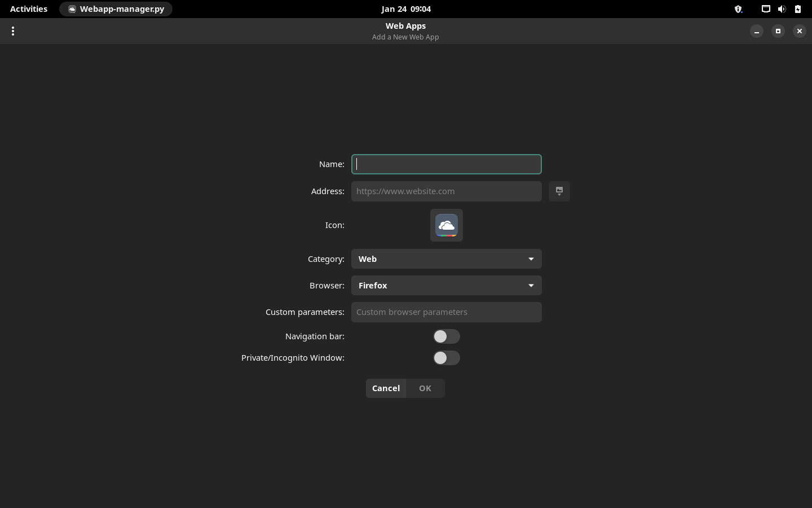
Task: Click the battery status icon
Action: pyautogui.click(x=797, y=9)
